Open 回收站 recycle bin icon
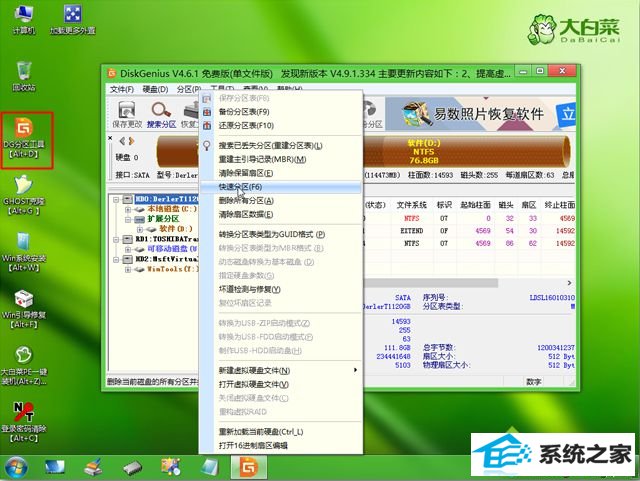The height and width of the screenshot is (481, 640). click(24, 76)
